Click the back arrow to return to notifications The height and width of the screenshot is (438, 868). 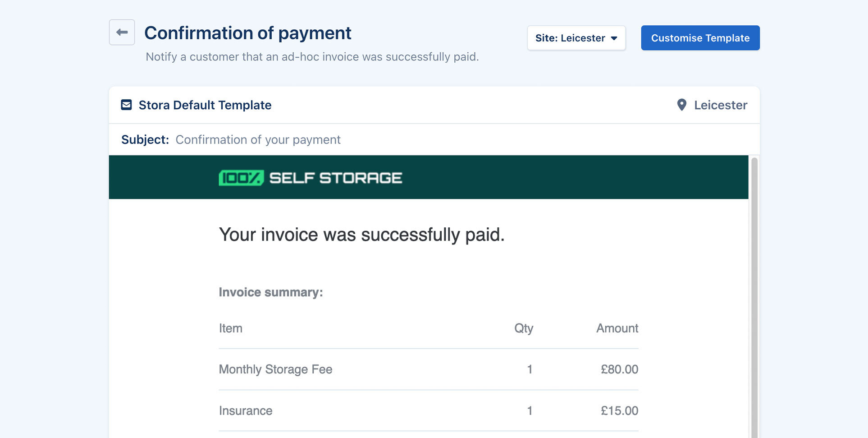[x=122, y=32]
